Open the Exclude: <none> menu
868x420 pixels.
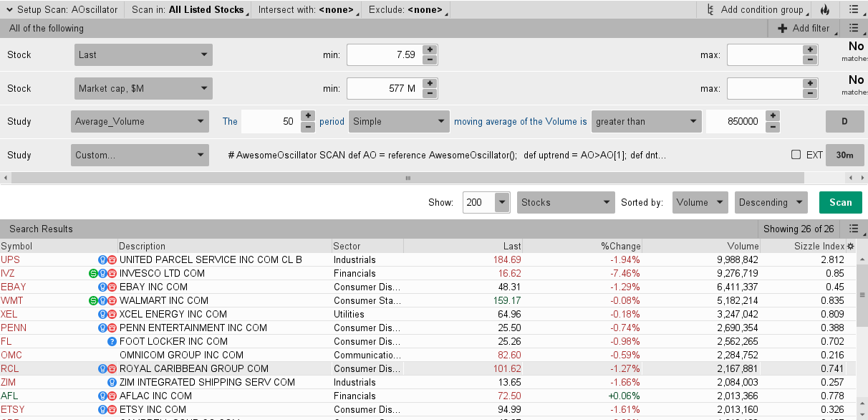click(x=409, y=10)
